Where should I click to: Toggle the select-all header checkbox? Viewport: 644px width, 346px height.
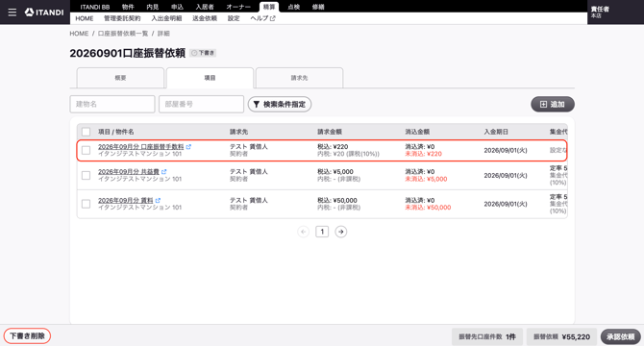[86, 132]
